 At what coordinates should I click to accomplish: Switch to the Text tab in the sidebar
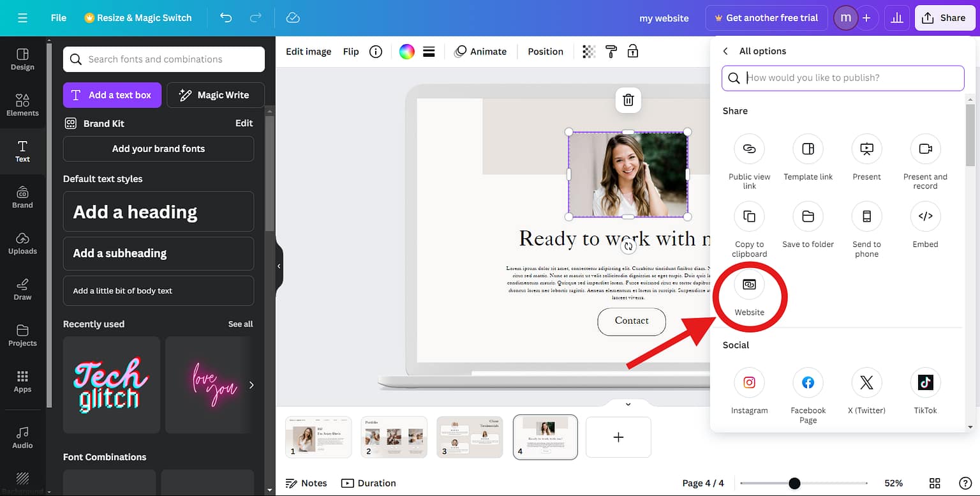coord(22,151)
